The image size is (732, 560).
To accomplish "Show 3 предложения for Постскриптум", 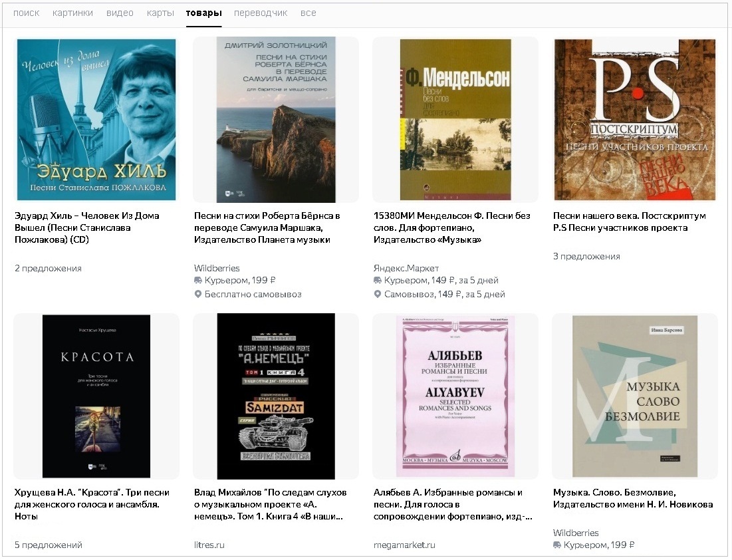I will coord(586,256).
